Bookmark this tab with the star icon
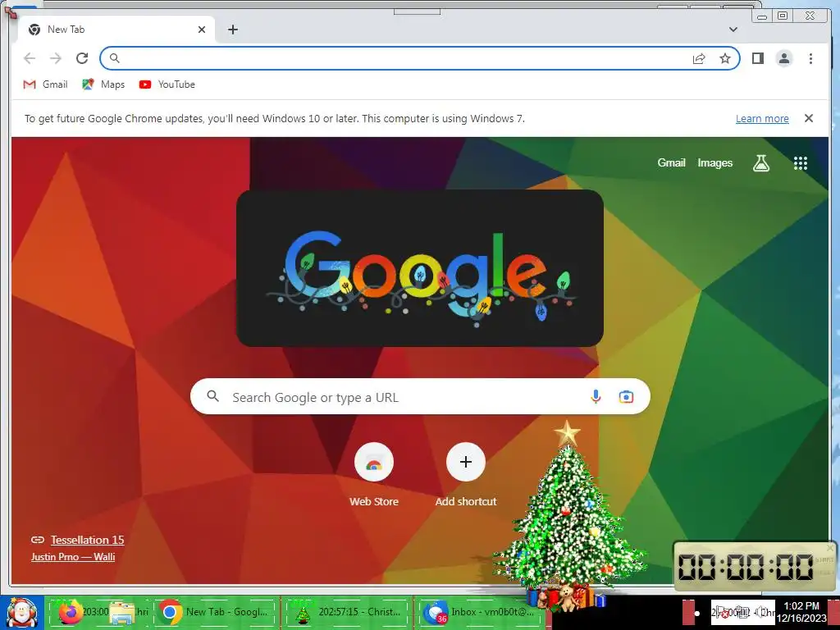Viewport: 840px width, 630px height. click(x=725, y=58)
